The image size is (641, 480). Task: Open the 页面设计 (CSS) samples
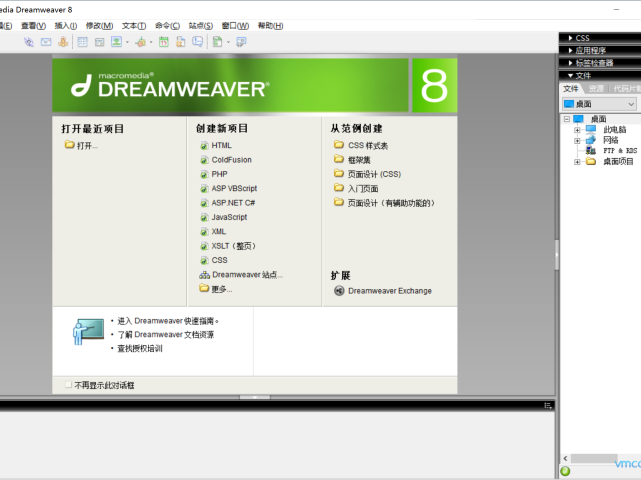(374, 175)
